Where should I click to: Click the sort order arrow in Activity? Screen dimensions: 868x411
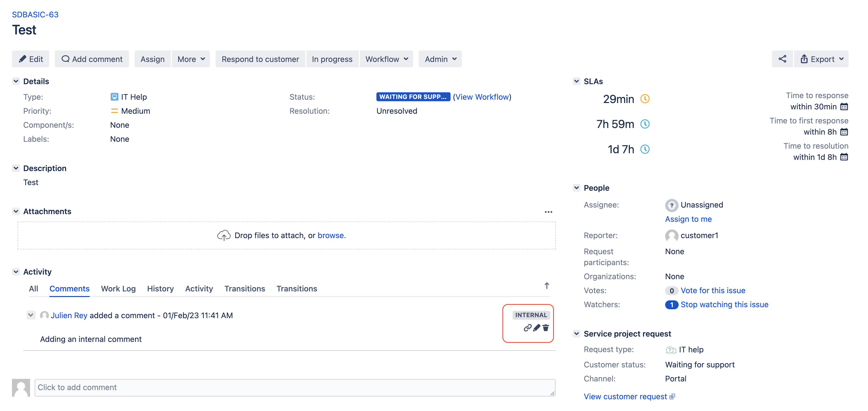(547, 286)
